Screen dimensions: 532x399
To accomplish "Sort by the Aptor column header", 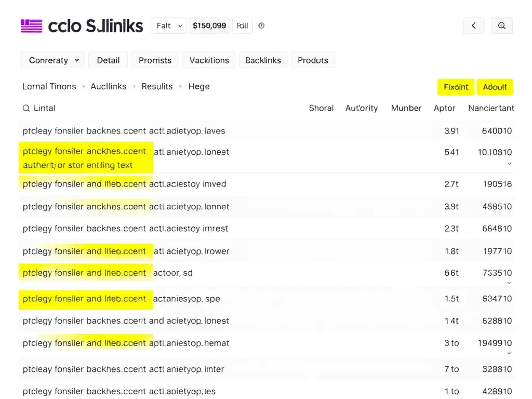I will coord(445,108).
